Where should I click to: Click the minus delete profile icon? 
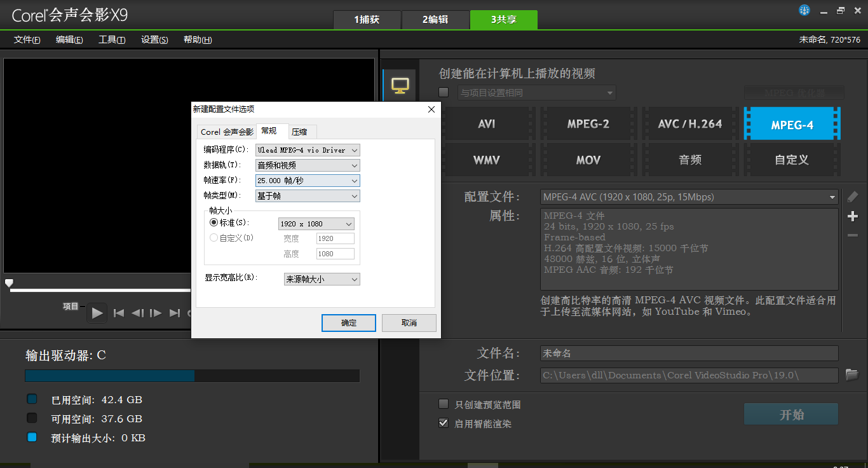(853, 235)
